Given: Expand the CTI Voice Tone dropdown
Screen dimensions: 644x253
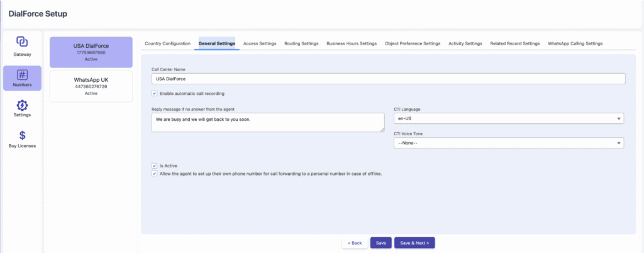Looking at the screenshot, I should [x=509, y=143].
